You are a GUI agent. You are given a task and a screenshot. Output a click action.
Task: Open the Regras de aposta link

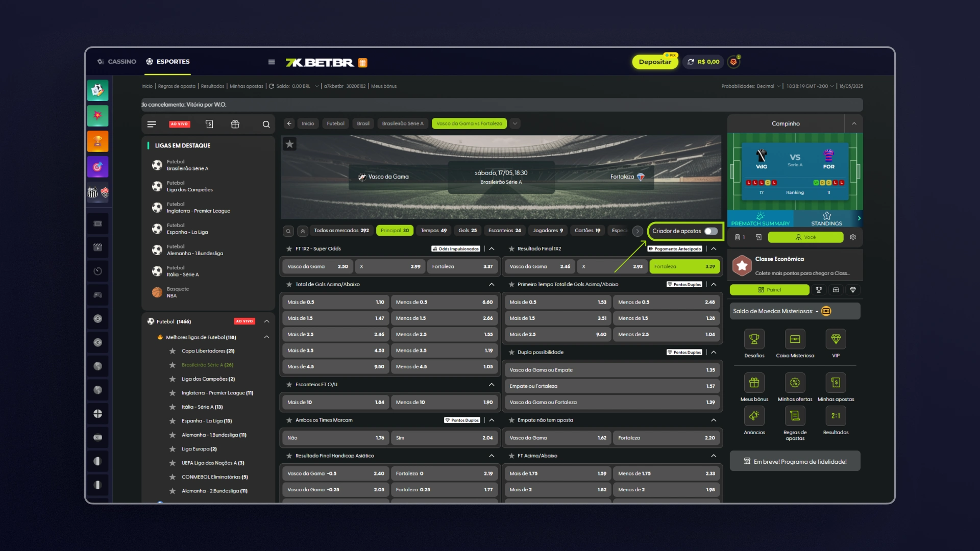coord(177,87)
